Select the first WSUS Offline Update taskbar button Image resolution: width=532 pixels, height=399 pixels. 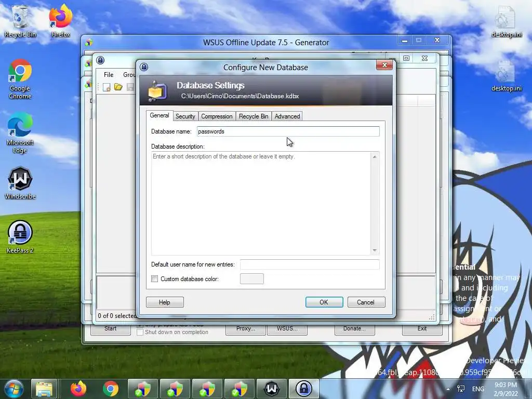click(143, 389)
